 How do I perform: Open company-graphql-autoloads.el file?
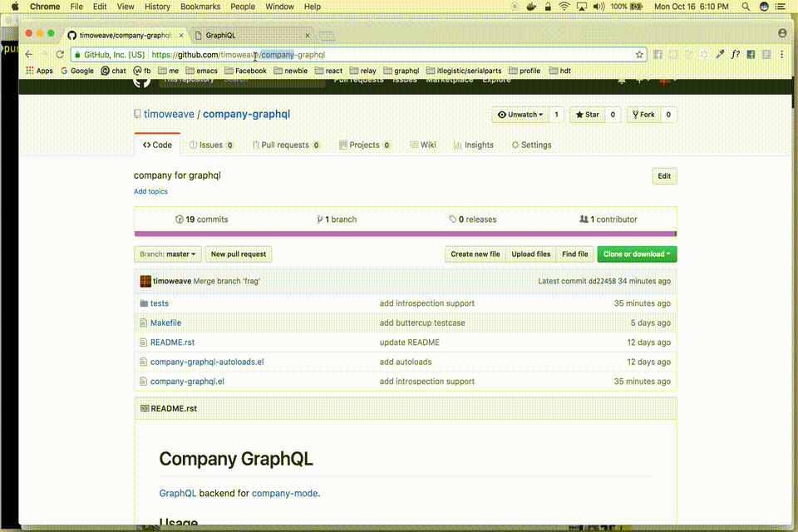[x=207, y=362]
